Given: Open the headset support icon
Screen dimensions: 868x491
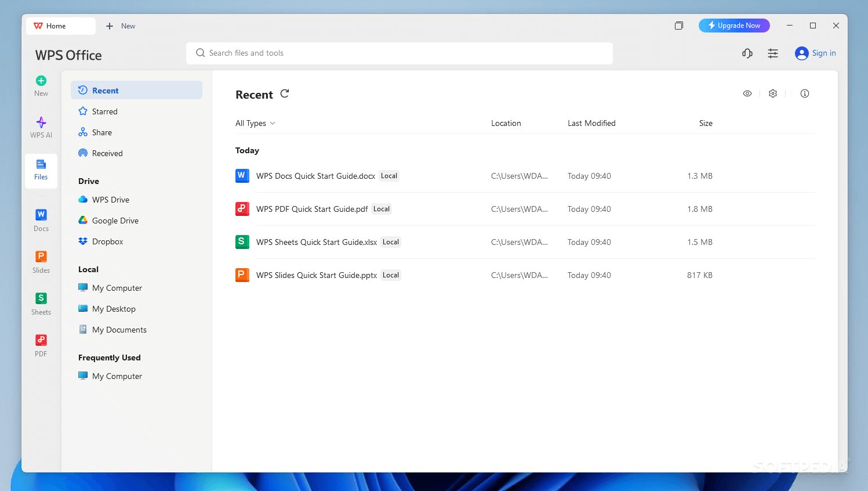Looking at the screenshot, I should (x=747, y=53).
